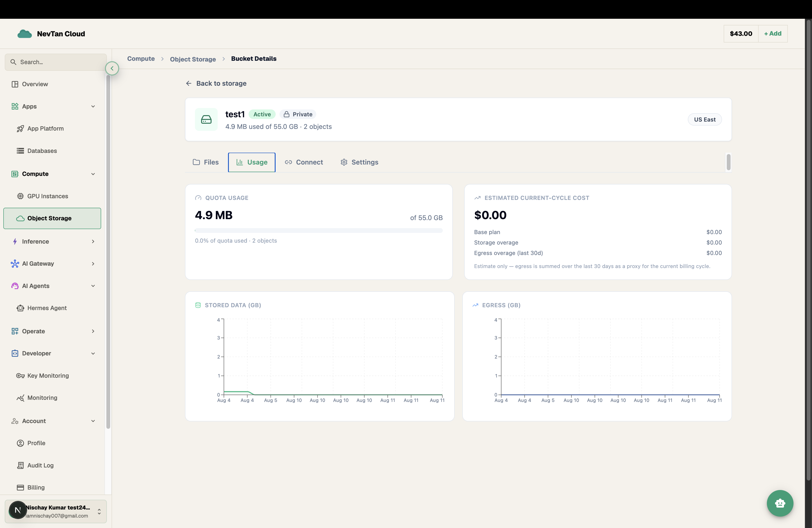
Task: Open the account switcher dropdown arrows
Action: point(99,512)
